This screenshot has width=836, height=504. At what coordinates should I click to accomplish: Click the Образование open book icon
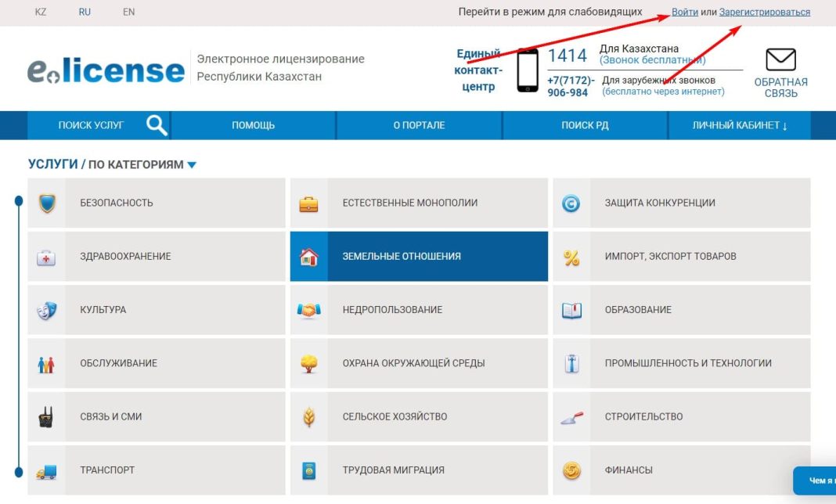click(x=571, y=308)
